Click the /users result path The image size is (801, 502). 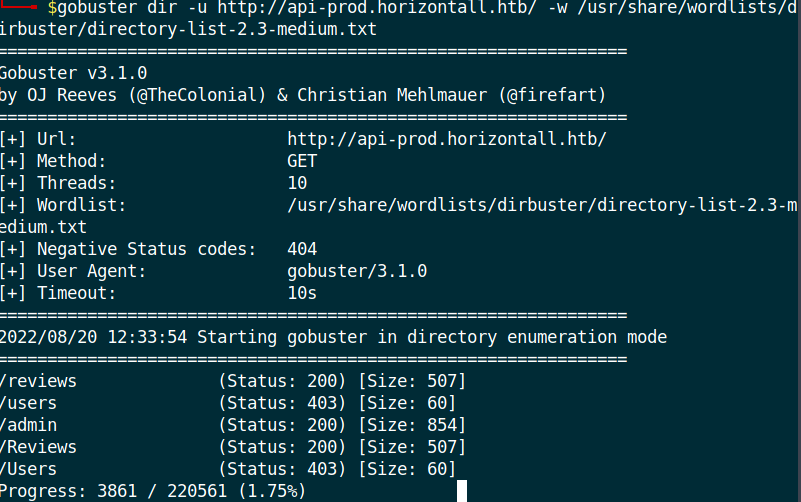(x=29, y=403)
